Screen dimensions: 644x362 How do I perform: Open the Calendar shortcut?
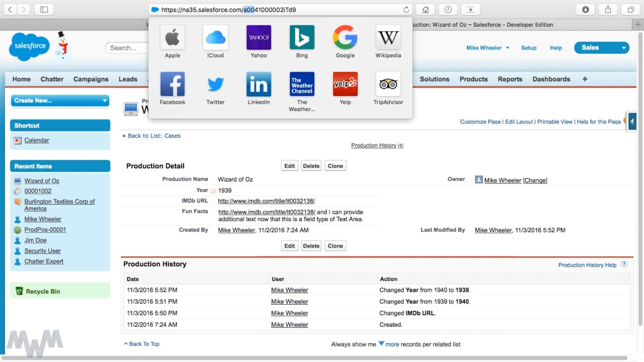tap(37, 140)
